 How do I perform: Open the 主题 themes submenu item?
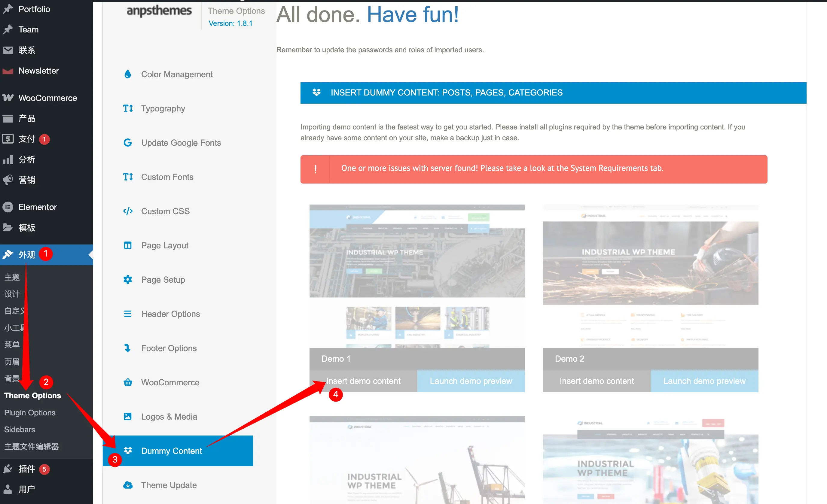[12, 277]
